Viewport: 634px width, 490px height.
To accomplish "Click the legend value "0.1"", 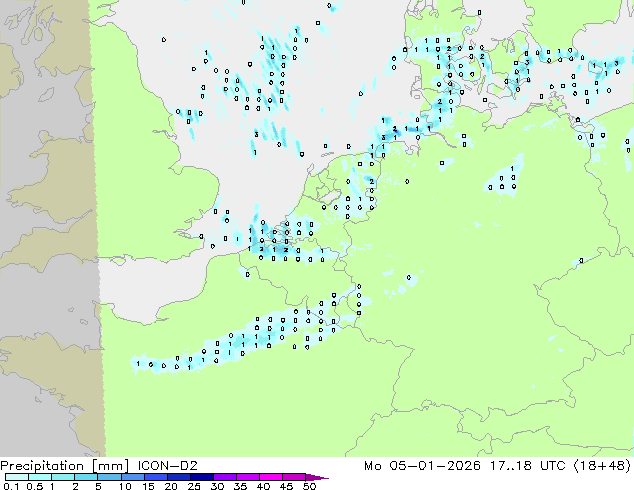I will [x=11, y=486].
